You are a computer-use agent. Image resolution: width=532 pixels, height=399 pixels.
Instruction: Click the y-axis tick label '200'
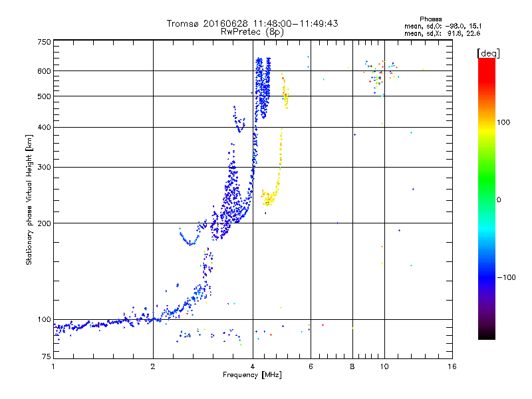(x=44, y=223)
